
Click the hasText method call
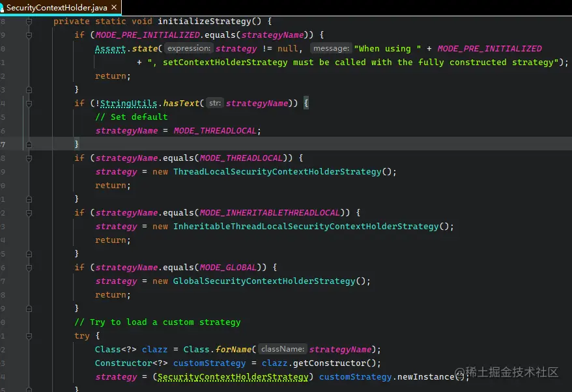tap(181, 103)
